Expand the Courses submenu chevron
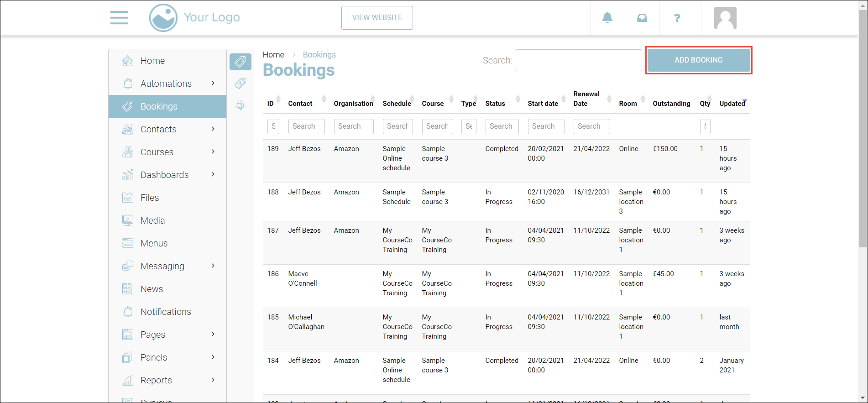Screen dimensions: 868x403 [x=213, y=152]
